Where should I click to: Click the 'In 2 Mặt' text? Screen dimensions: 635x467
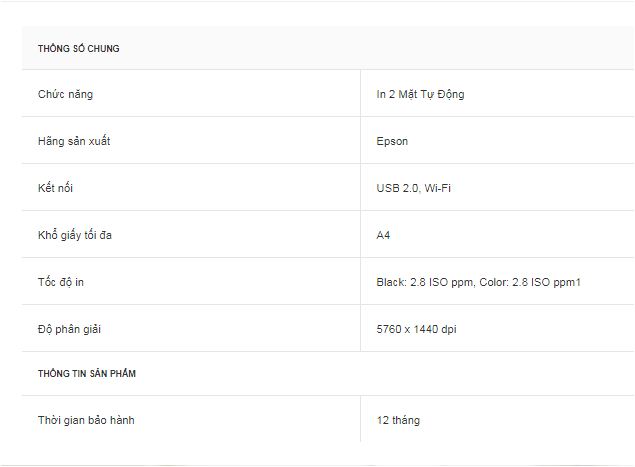[x=398, y=94]
